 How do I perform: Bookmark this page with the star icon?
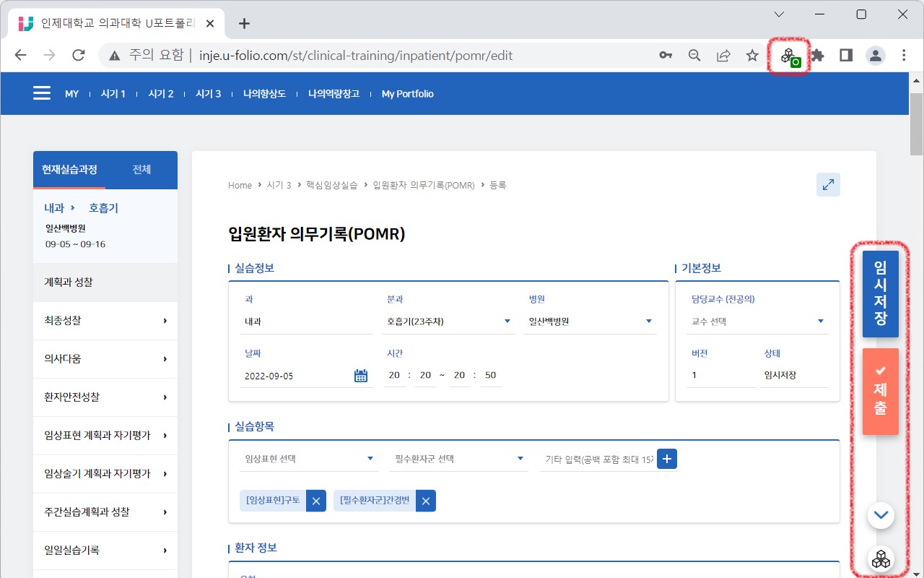point(752,56)
